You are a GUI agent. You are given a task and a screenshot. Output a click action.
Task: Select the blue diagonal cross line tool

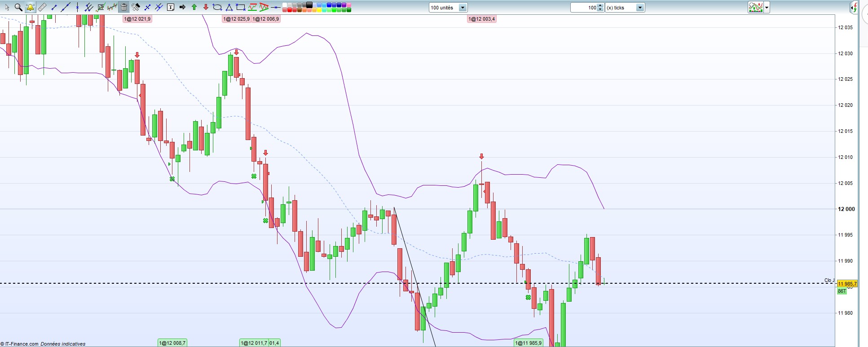[147, 7]
